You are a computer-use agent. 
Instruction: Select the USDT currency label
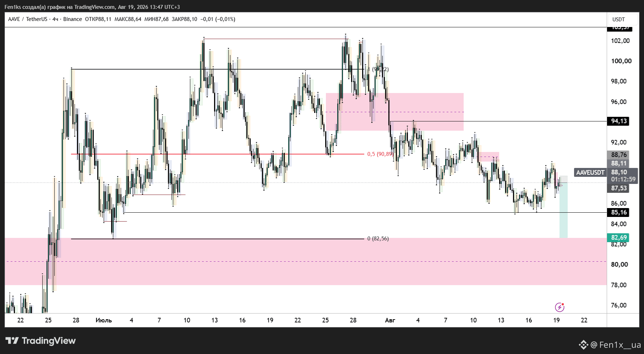tap(618, 20)
